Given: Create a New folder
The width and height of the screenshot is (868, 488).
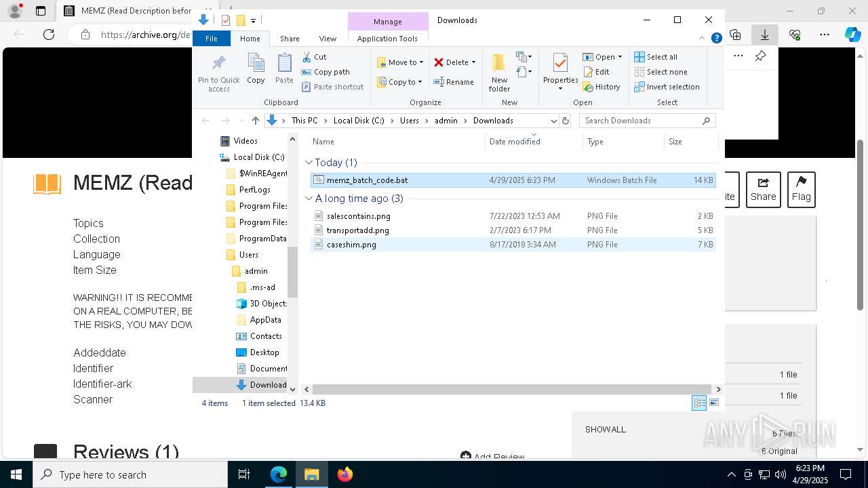Looking at the screenshot, I should tap(499, 73).
